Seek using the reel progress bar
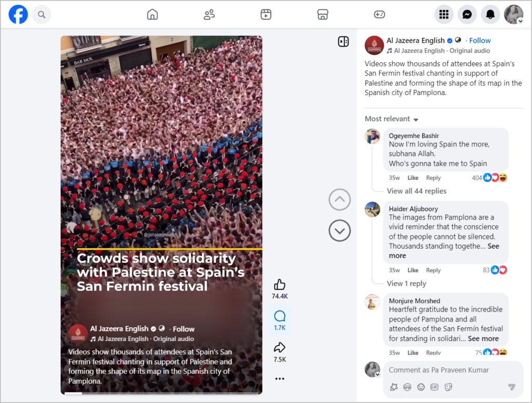 (x=162, y=393)
